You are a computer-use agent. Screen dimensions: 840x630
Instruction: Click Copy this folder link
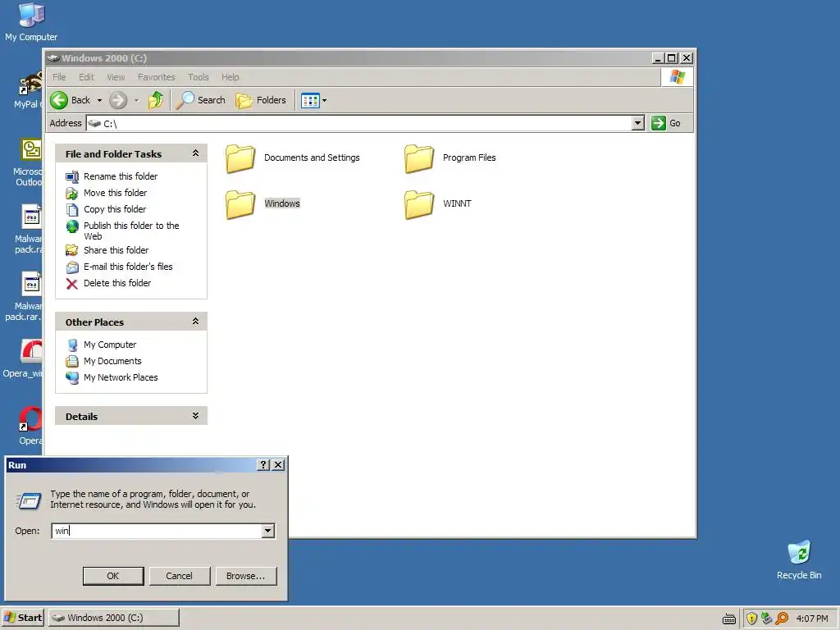point(115,209)
